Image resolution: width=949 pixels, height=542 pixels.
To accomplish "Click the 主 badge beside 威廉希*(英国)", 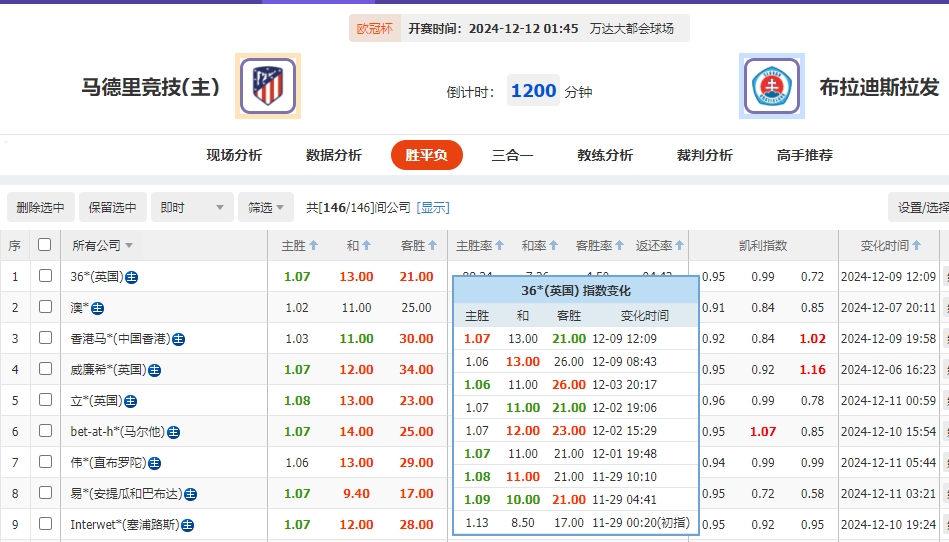I will coord(154,370).
